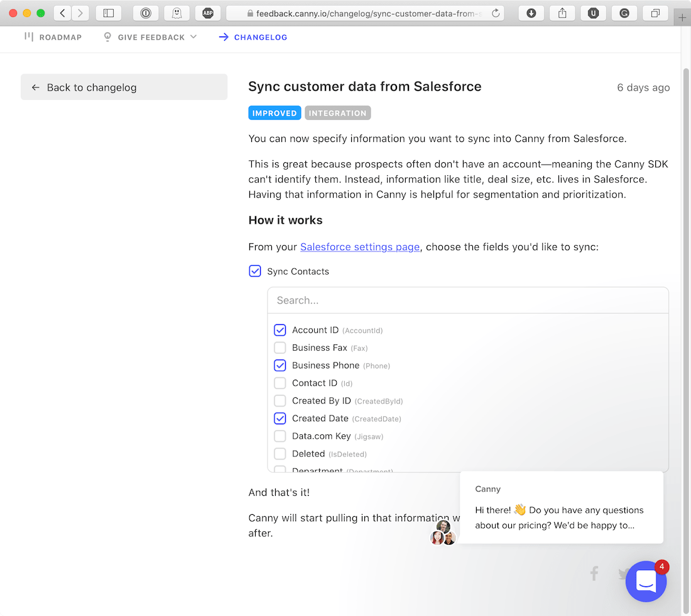Check the Contact ID checkbox
Screen dimensions: 691x616
pyautogui.click(x=280, y=383)
